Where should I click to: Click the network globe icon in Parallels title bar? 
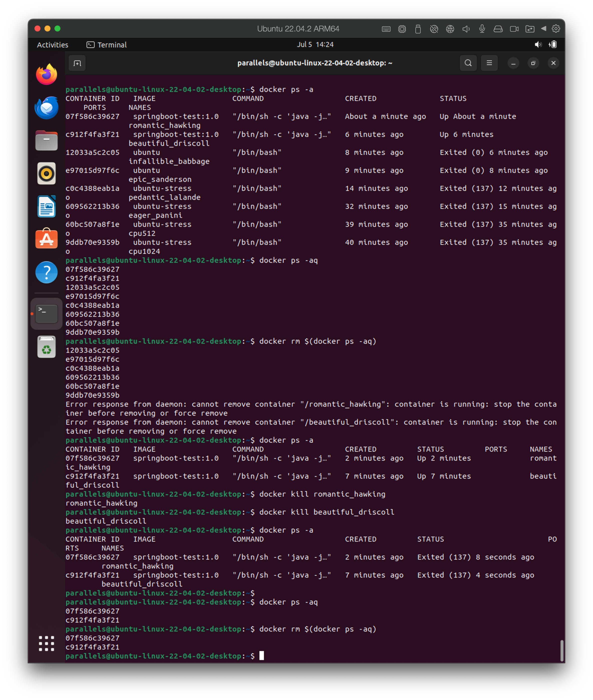point(450,29)
